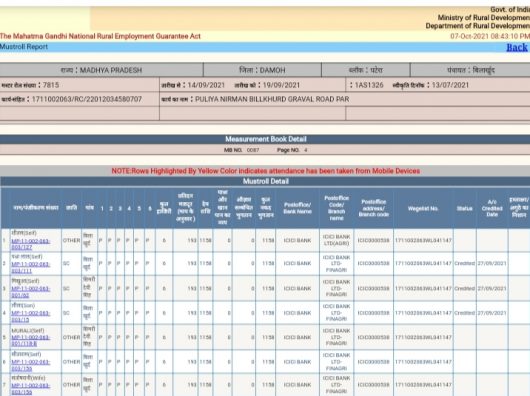Select the MADHYA PRADESH state cell
530x396 pixels.
[x=101, y=70]
